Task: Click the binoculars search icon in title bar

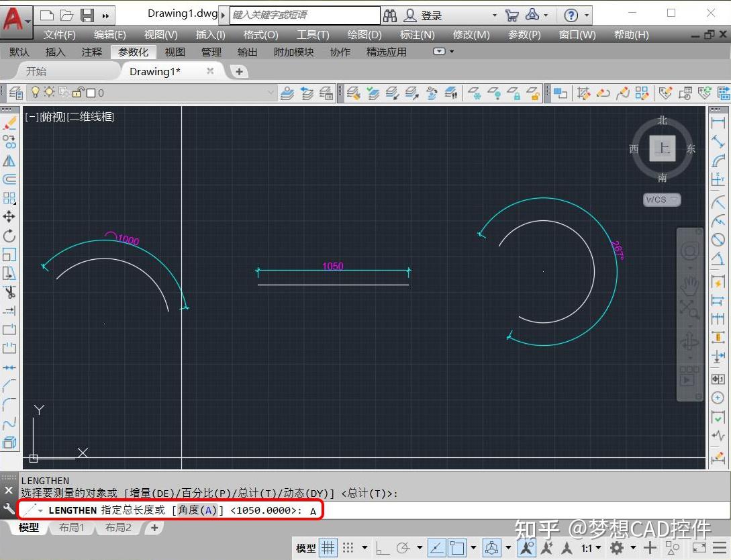Action: [389, 15]
